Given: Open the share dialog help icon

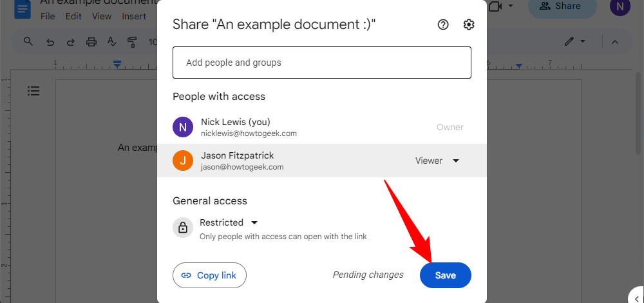Looking at the screenshot, I should pyautogui.click(x=443, y=24).
